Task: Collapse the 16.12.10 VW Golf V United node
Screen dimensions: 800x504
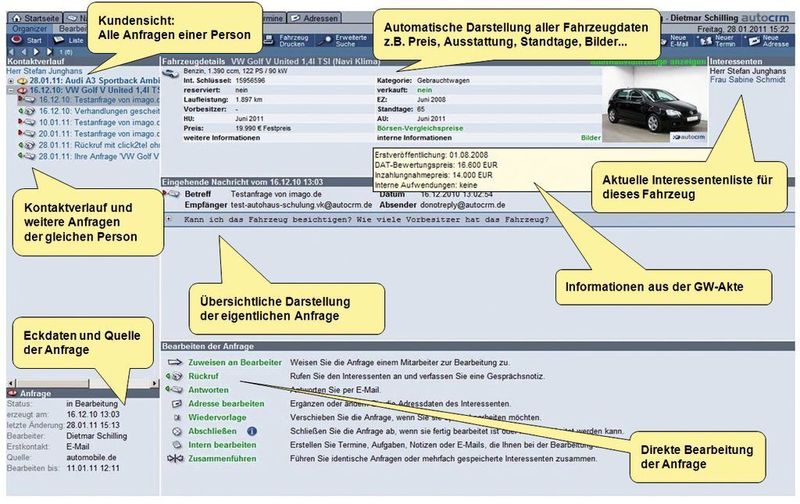Action: (11, 90)
